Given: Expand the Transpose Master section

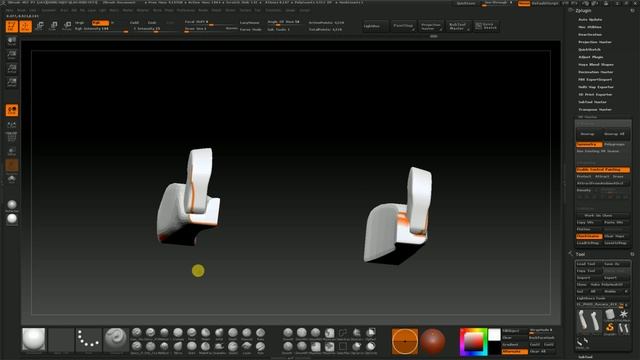Looking at the screenshot, I should [x=595, y=109].
